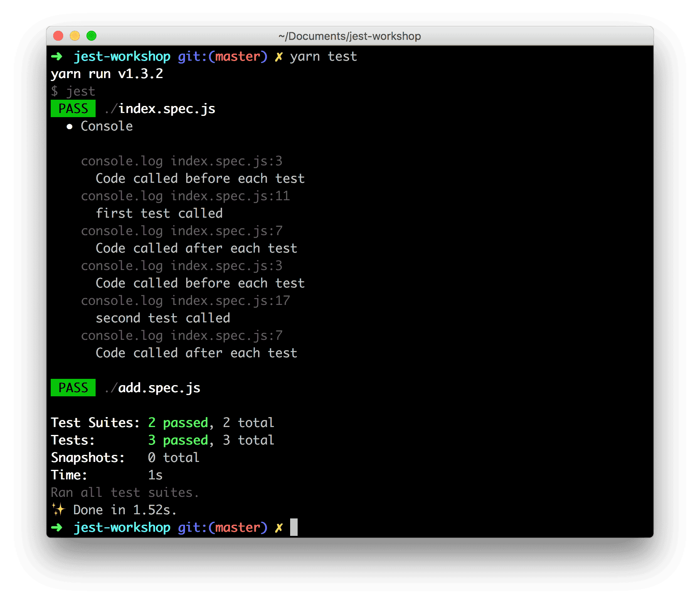Hit the green maximize window button
The width and height of the screenshot is (700, 604).
[91, 36]
